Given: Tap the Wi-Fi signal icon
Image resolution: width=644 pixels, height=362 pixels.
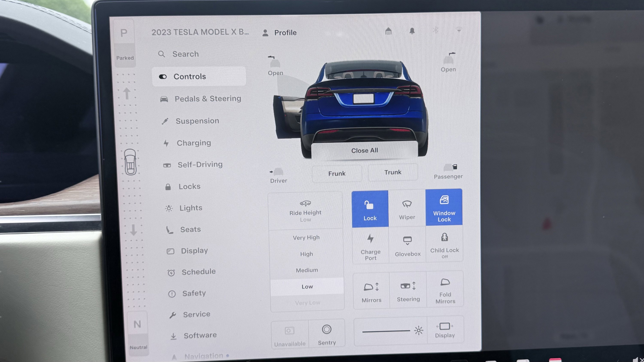Looking at the screenshot, I should click(x=459, y=30).
